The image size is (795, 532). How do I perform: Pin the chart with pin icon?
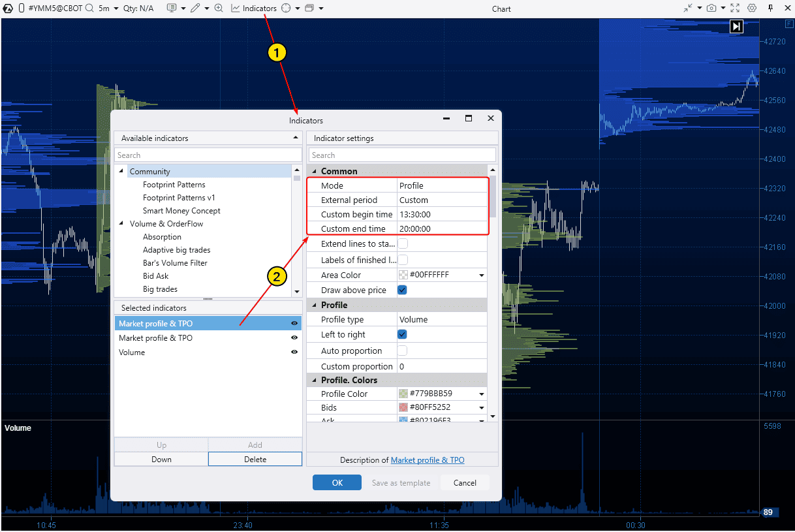(770, 8)
